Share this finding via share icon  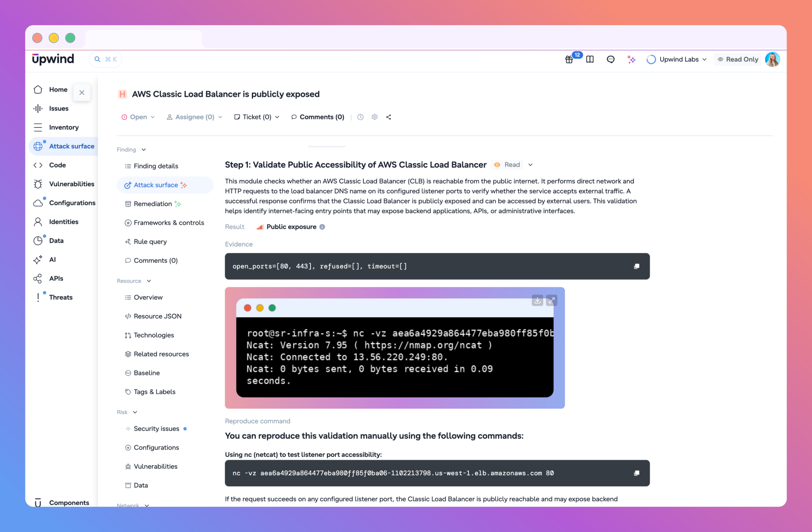pos(389,117)
